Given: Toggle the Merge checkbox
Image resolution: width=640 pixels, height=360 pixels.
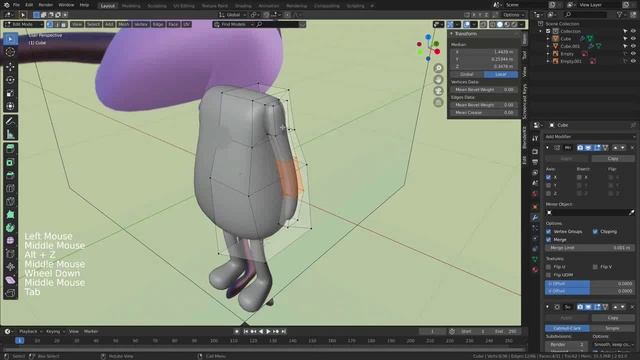Looking at the screenshot, I should point(549,240).
